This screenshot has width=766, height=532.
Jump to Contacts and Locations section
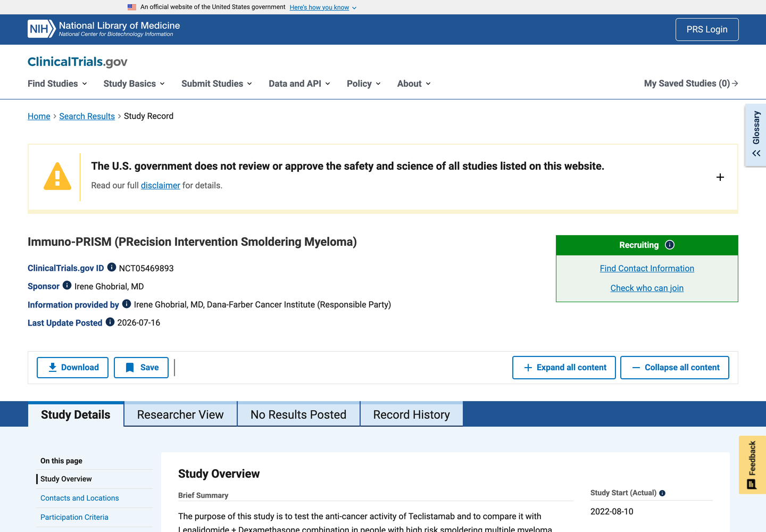pyautogui.click(x=80, y=498)
